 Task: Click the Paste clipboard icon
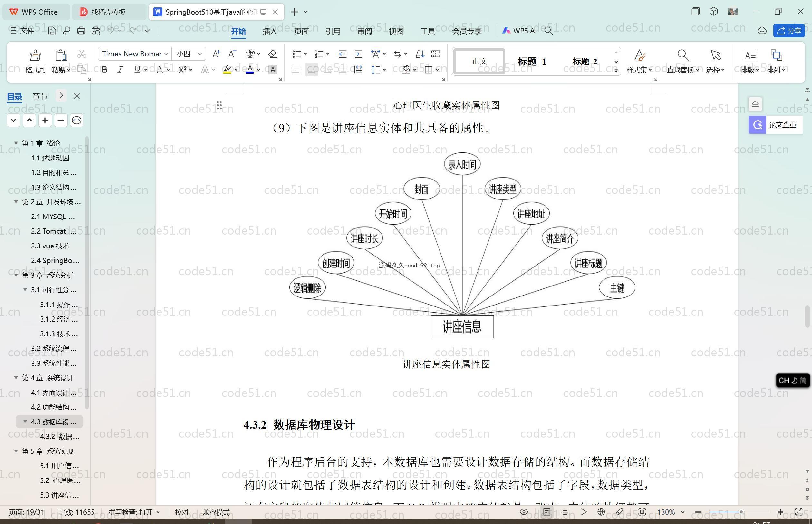[61, 55]
